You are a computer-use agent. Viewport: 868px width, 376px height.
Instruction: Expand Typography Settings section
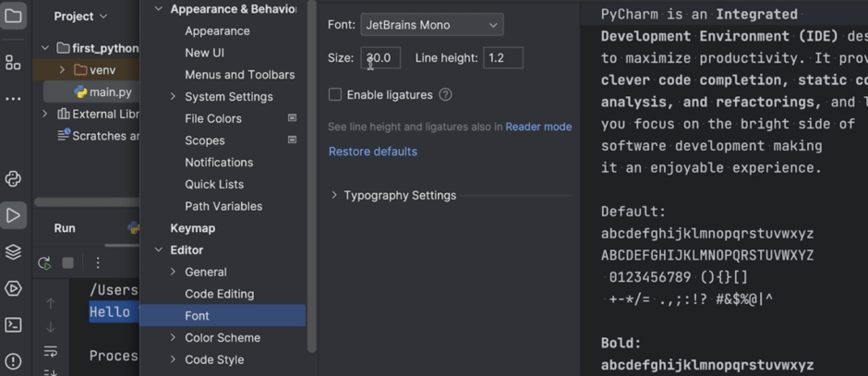[334, 195]
